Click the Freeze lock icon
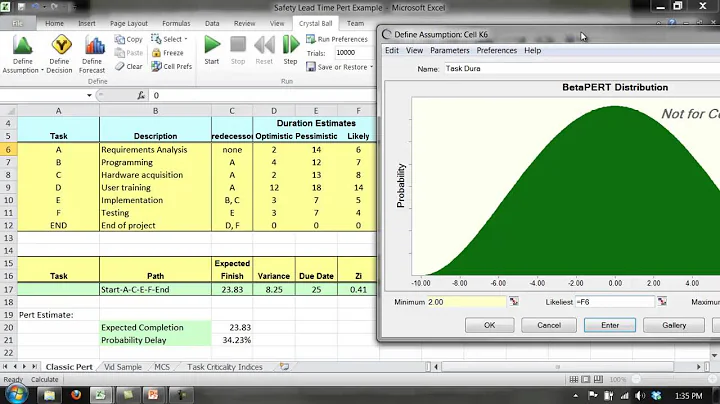720x404 pixels. 156,53
